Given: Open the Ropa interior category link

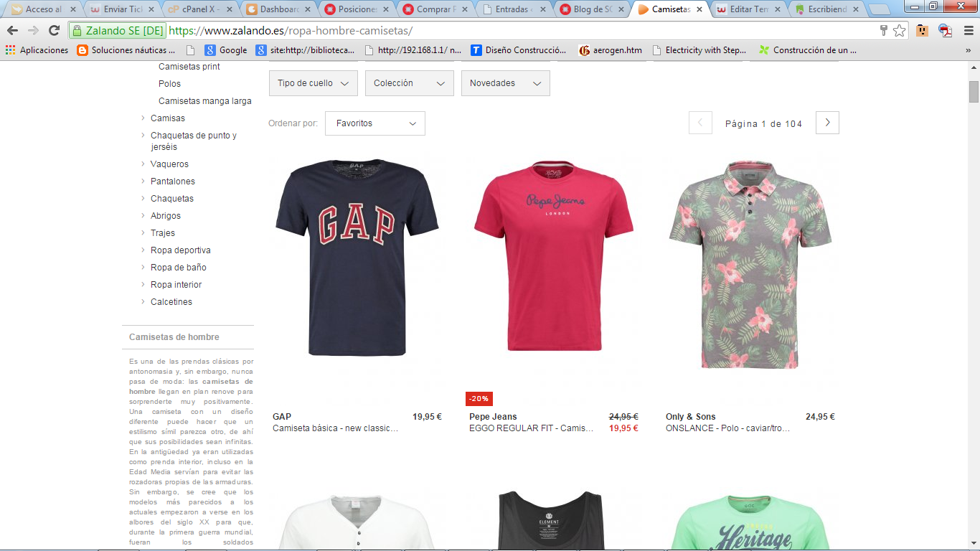Looking at the screenshot, I should coord(176,285).
